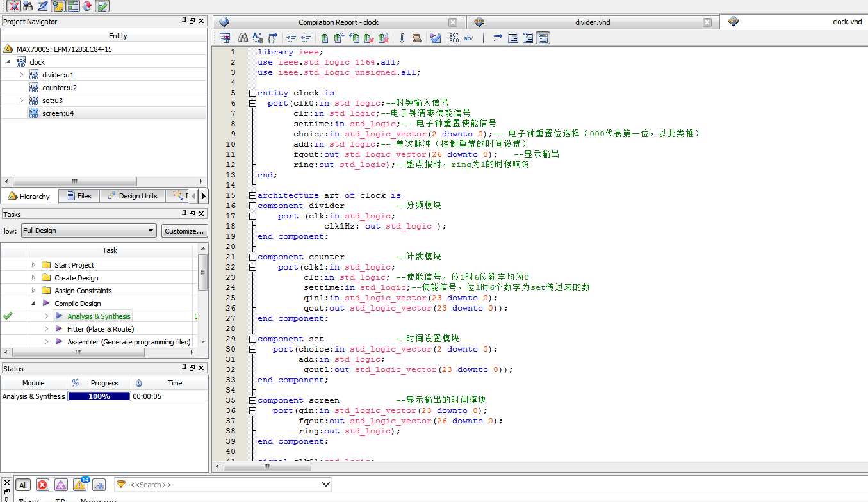This screenshot has width=868, height=502.
Task: Switch to the Compilation Report - clock tab
Action: coord(338,22)
